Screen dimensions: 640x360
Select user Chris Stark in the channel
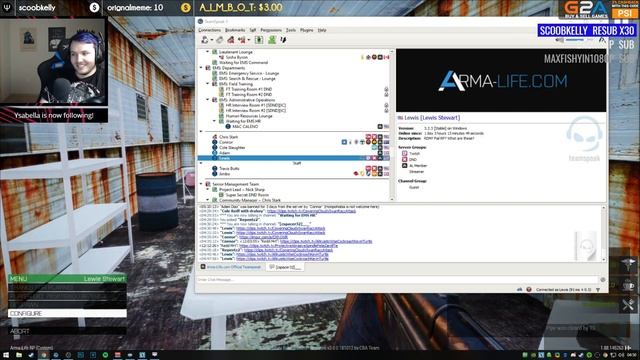pos(228,137)
